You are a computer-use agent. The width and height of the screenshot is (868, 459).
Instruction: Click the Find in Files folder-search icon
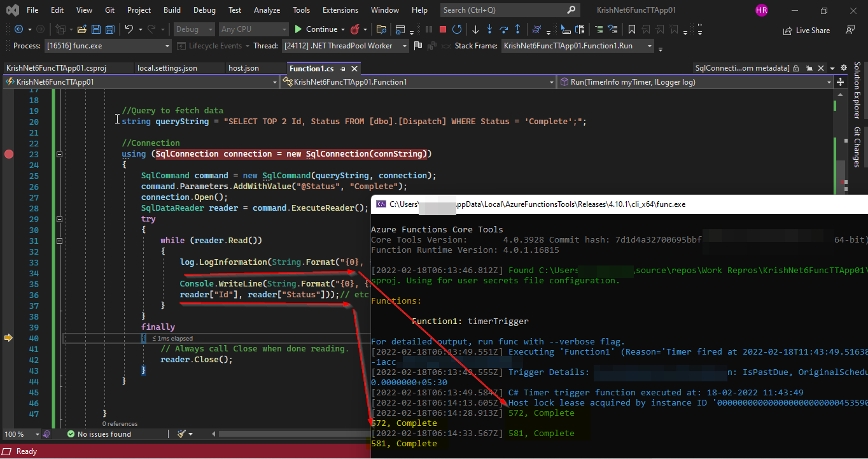pyautogui.click(x=381, y=29)
